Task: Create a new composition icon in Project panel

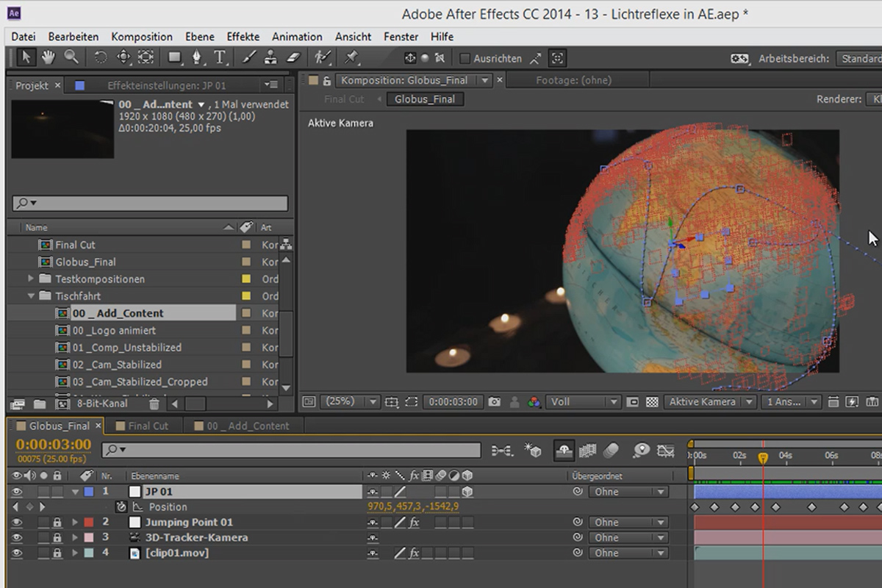Action: [x=63, y=404]
